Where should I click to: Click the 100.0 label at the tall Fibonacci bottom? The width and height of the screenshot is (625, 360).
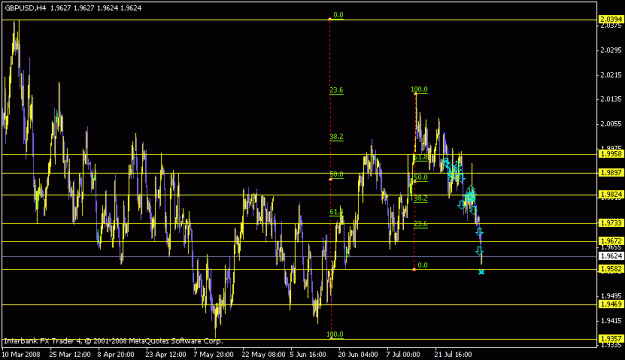pyautogui.click(x=335, y=334)
